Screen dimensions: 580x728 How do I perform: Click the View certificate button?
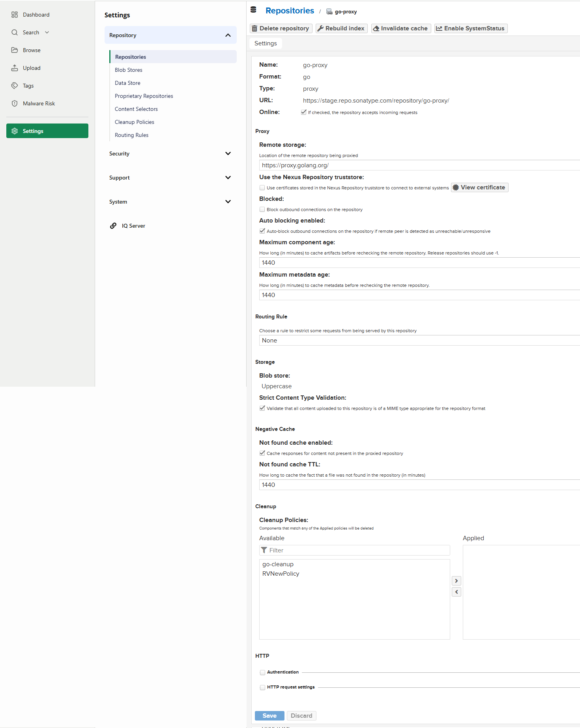click(x=480, y=187)
